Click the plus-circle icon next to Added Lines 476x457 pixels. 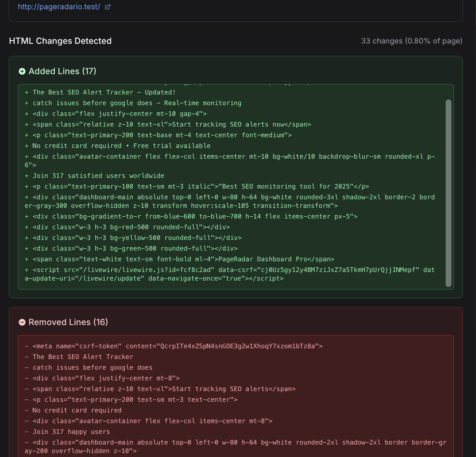(x=22, y=71)
